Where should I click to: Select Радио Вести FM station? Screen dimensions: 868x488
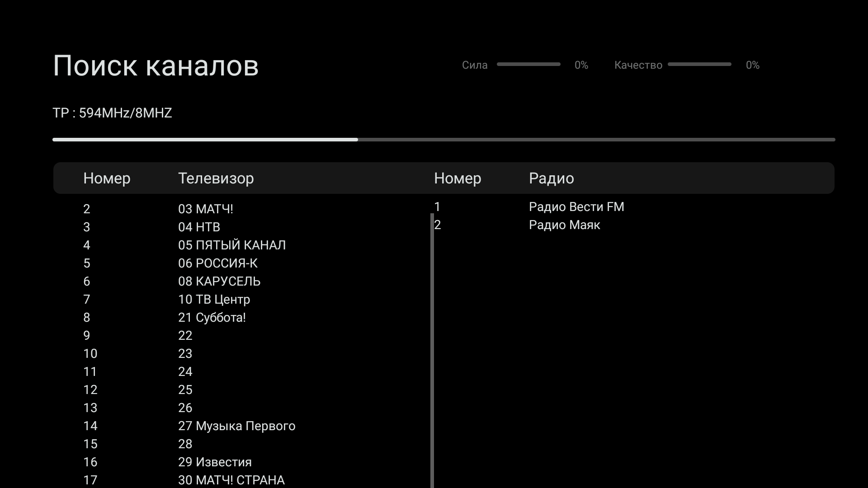coord(576,207)
